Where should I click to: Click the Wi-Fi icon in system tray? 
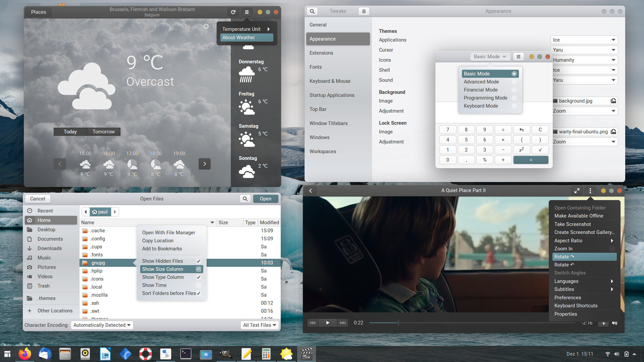(607, 354)
